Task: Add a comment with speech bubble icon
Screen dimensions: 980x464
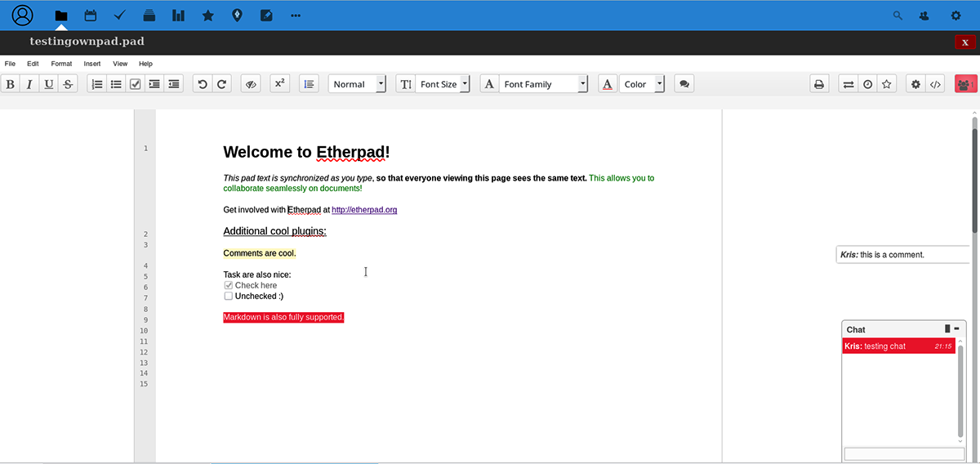Action: click(684, 84)
